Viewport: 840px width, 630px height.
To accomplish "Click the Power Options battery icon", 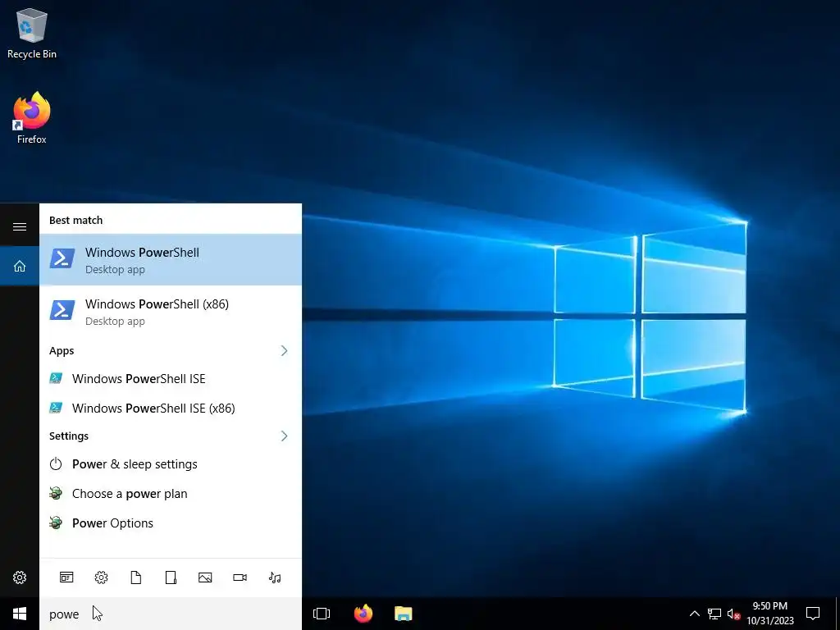I will pyautogui.click(x=56, y=523).
